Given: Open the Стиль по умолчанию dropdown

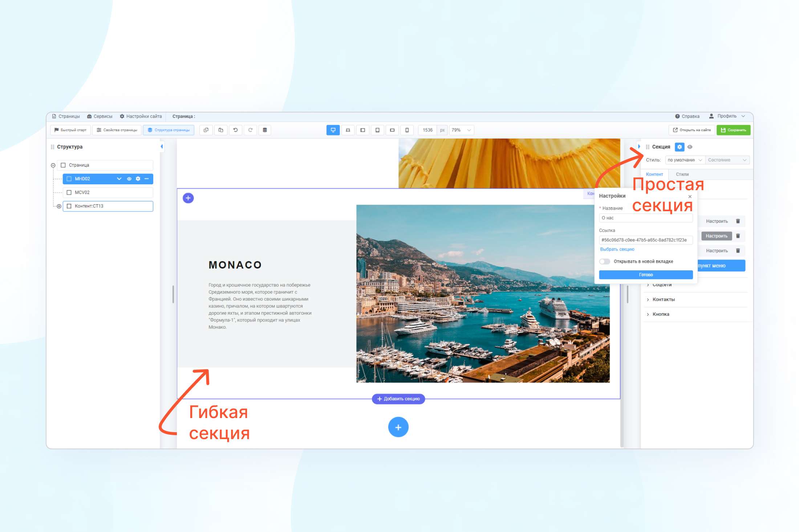Looking at the screenshot, I should pyautogui.click(x=685, y=160).
